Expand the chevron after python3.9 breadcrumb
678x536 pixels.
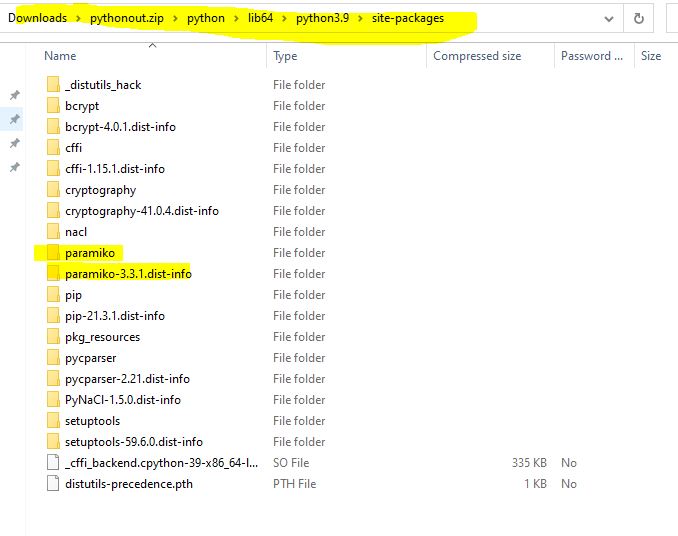click(360, 19)
